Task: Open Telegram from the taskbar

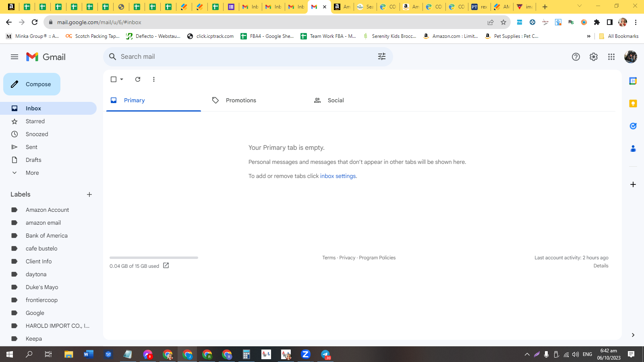Action: (325, 354)
